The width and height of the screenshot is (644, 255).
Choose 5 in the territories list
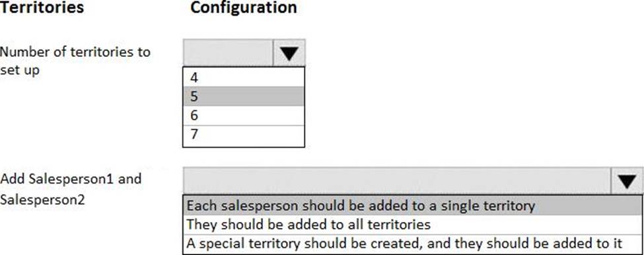coord(244,96)
